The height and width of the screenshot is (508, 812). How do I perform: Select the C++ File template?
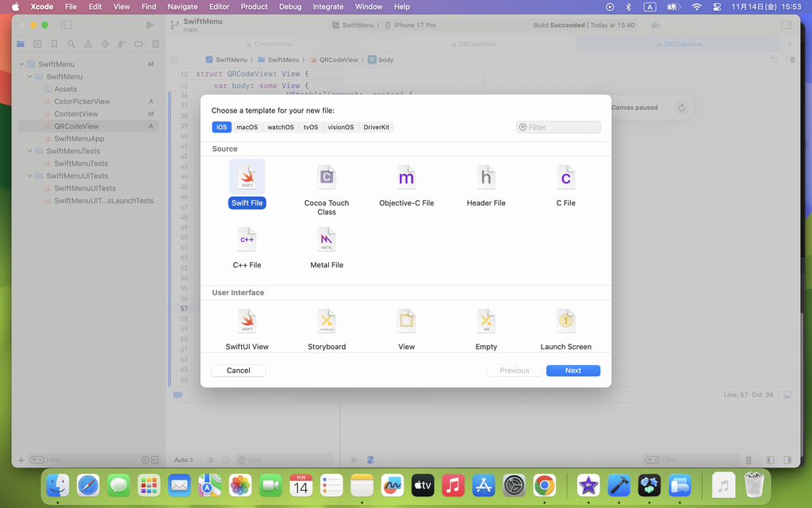(247, 239)
